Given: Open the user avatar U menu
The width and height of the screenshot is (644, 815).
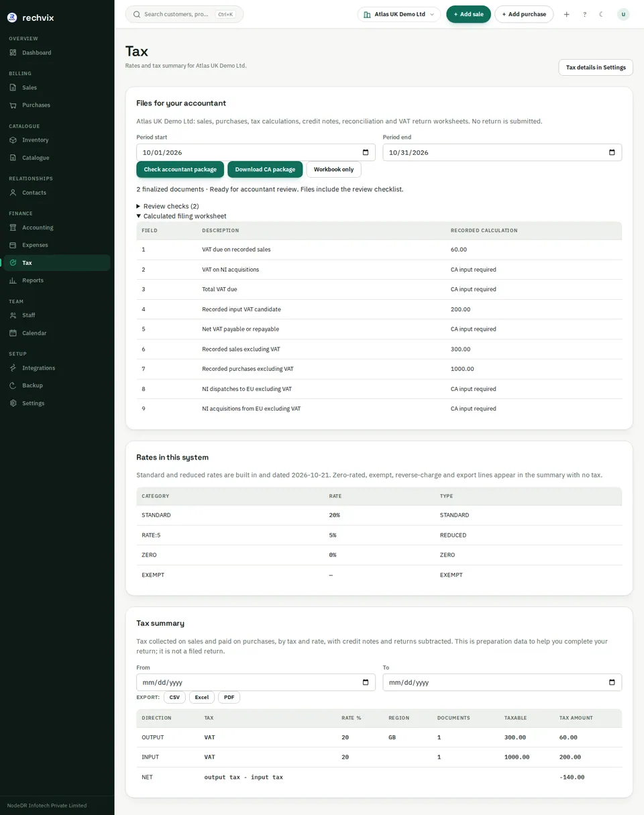Looking at the screenshot, I should (623, 14).
